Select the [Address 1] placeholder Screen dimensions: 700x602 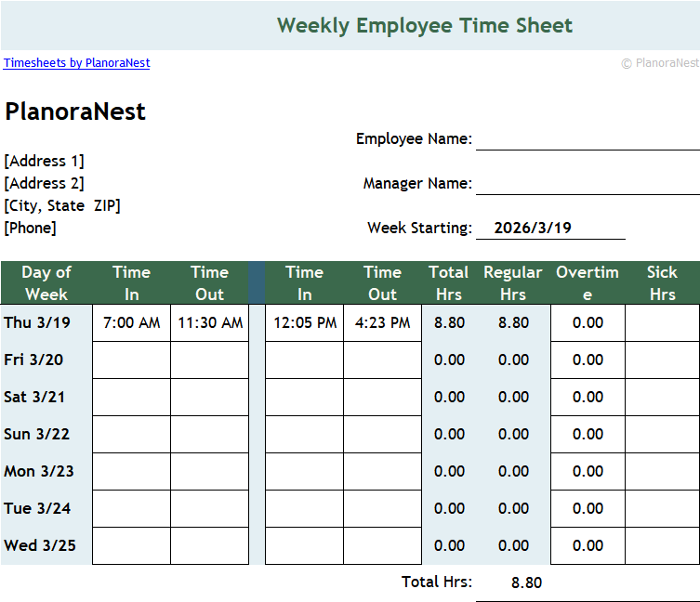click(45, 161)
